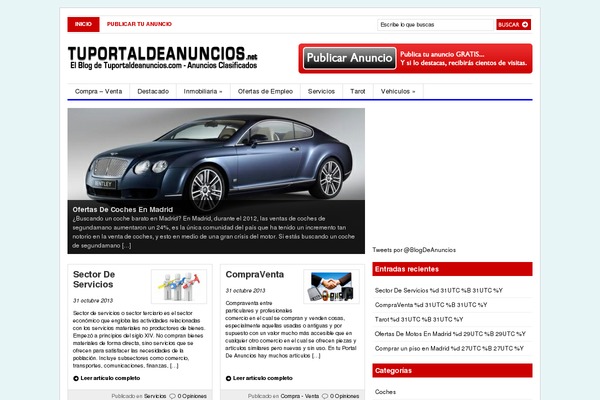
Task: Open '0 Opiniones' under Sector De Servicios
Action: pyautogui.click(x=192, y=396)
